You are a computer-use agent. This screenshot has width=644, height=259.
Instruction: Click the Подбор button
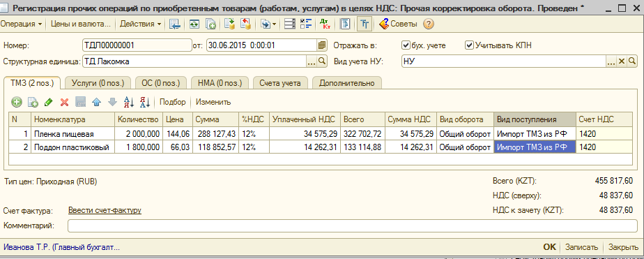tap(173, 102)
